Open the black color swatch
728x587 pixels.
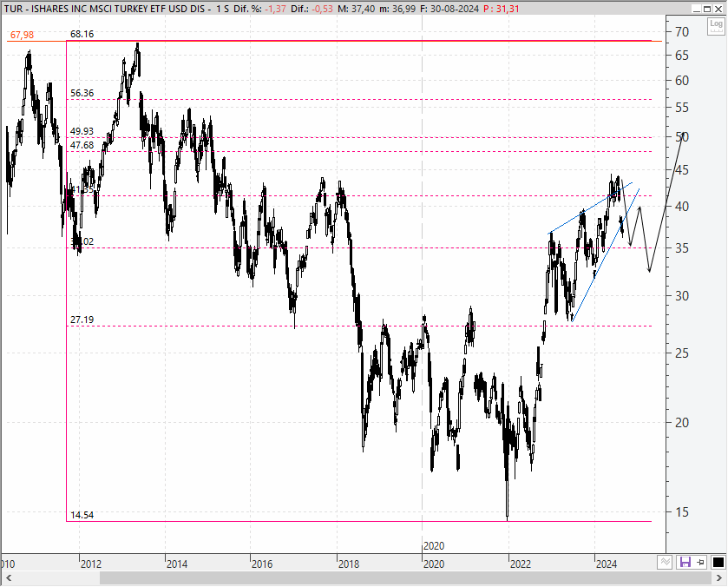click(718, 563)
